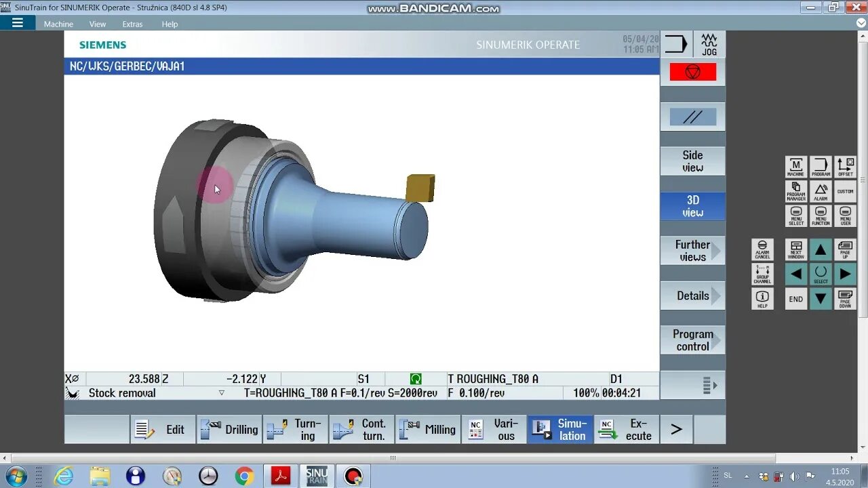
Task: Click the program area icon beside JOG
Action: [676, 44]
